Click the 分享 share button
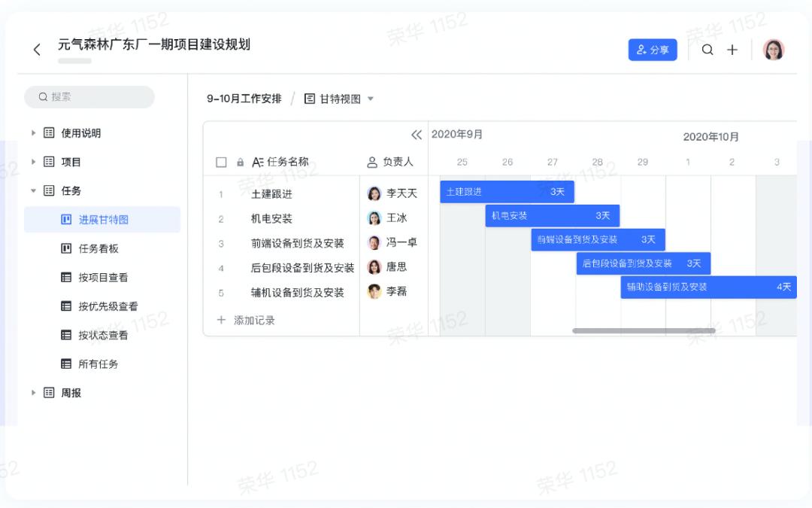812x508 pixels. [x=652, y=50]
